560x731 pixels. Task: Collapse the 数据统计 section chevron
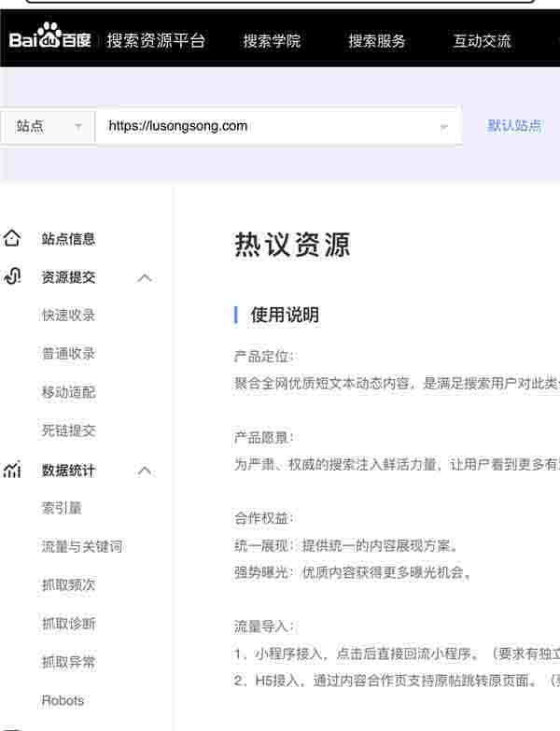pos(145,471)
